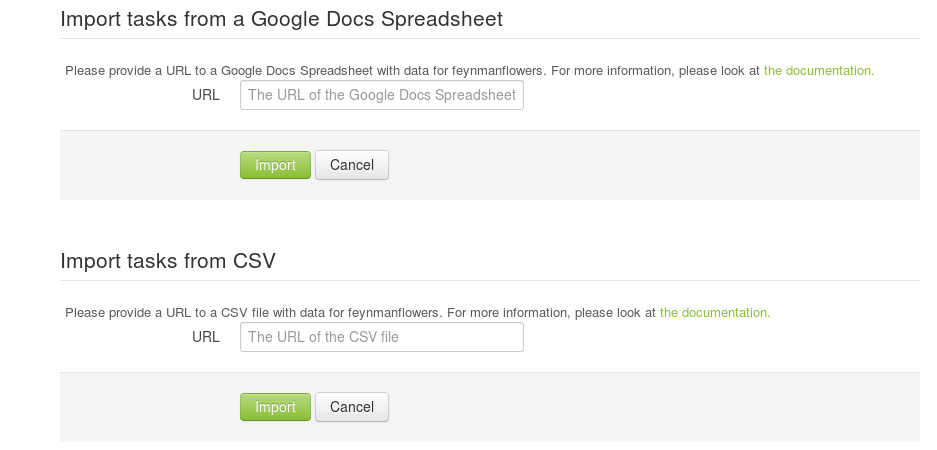Cancel the CSV task import
The image size is (937, 450).
pos(352,407)
